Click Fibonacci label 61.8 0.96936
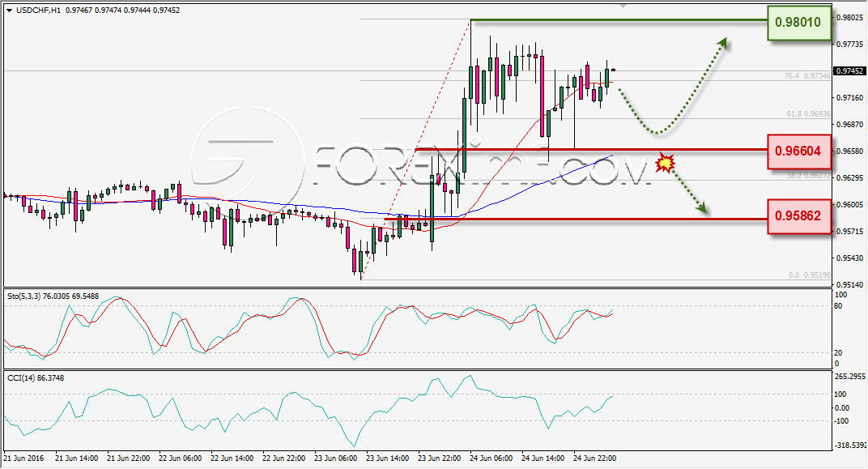 pyautogui.click(x=809, y=114)
